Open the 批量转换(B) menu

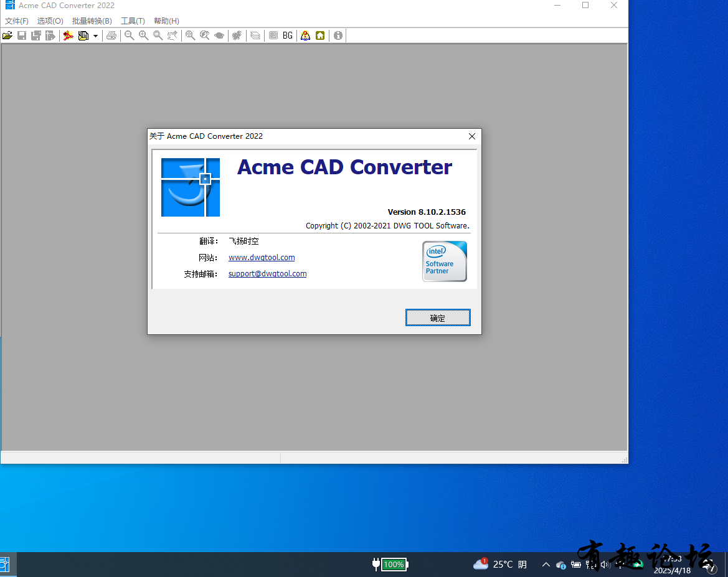click(x=92, y=21)
